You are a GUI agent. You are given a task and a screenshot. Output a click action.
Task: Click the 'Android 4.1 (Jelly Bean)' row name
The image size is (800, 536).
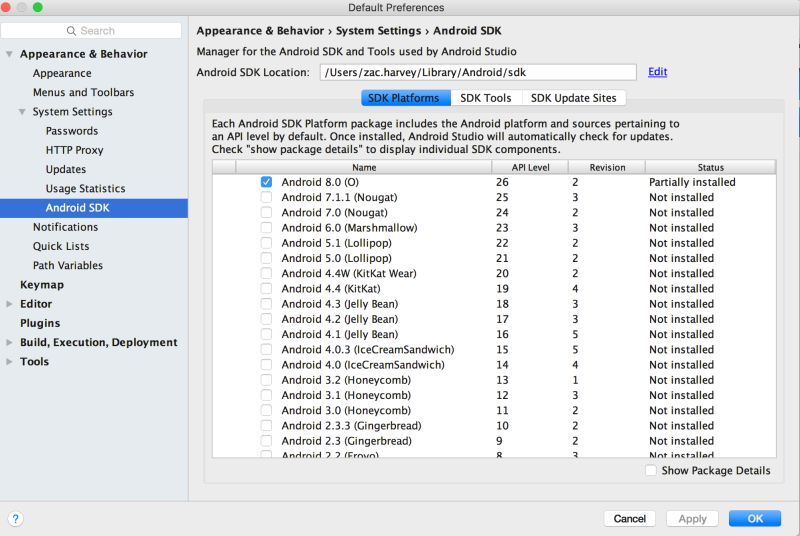pos(340,335)
